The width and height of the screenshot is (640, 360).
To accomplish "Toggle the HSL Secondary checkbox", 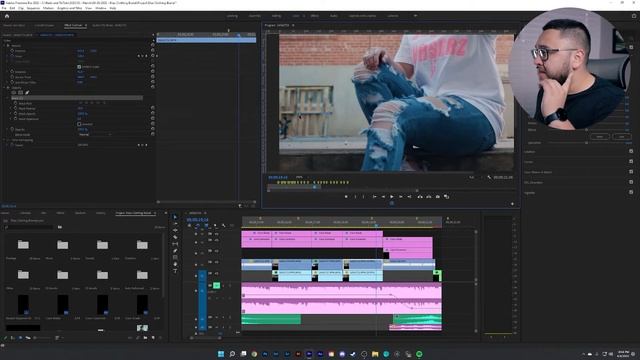I will click(631, 182).
